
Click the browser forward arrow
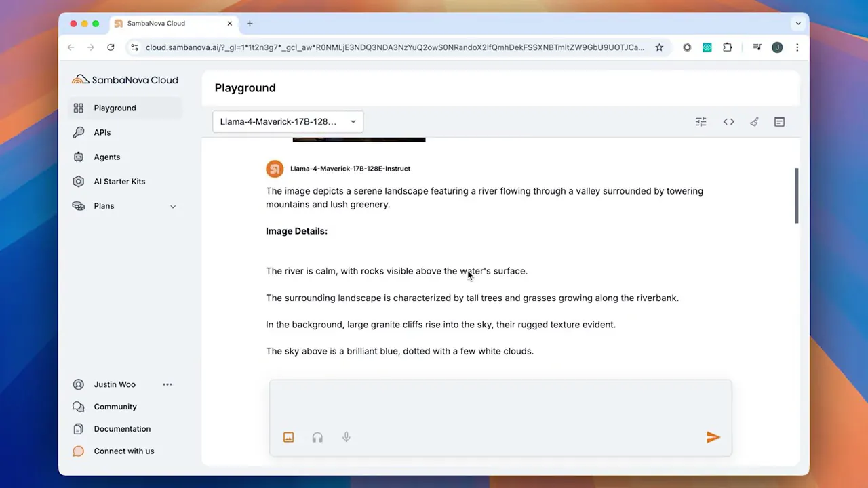coord(90,47)
